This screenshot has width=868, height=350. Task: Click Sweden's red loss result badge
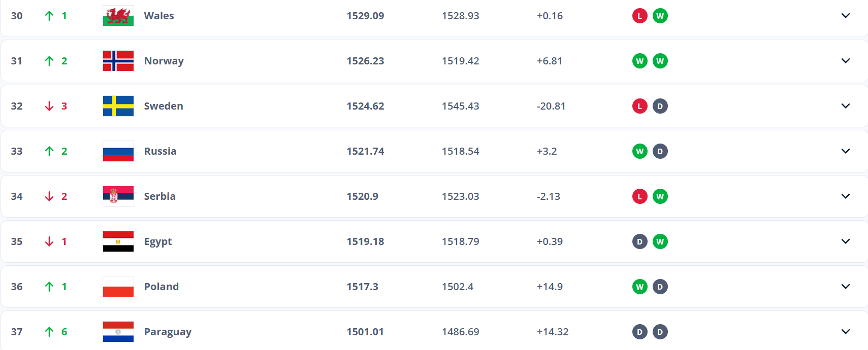pos(639,106)
